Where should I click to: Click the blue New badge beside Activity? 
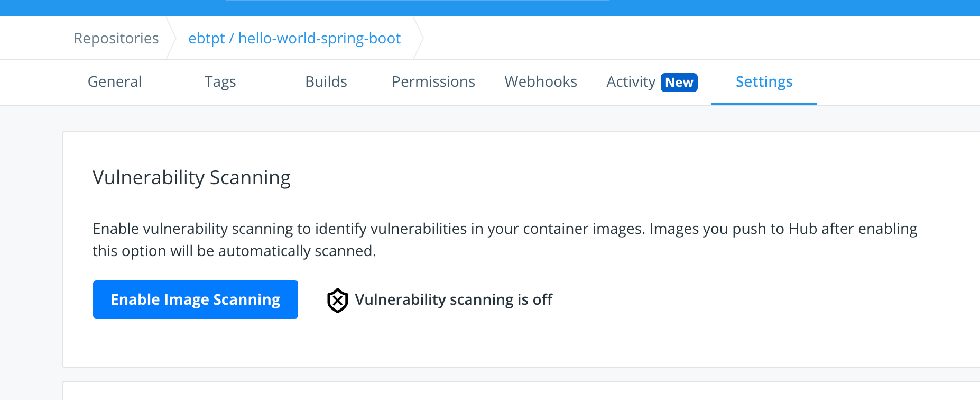pos(679,83)
